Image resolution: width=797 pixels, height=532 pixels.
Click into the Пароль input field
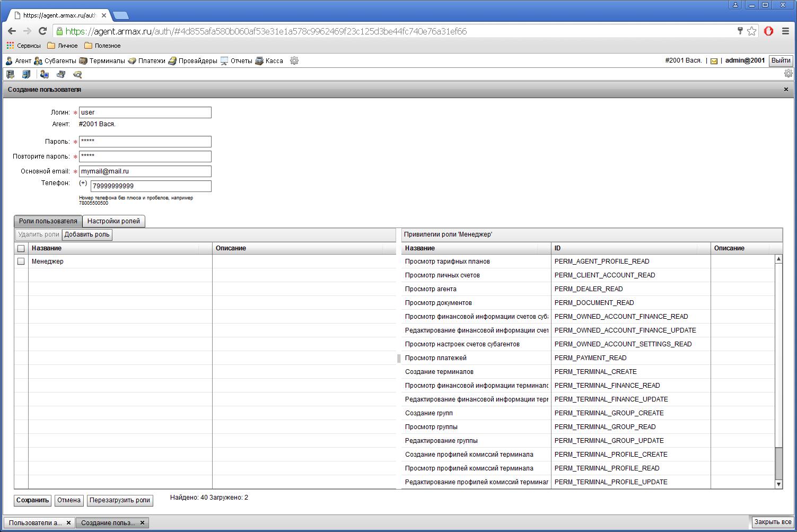click(x=145, y=142)
